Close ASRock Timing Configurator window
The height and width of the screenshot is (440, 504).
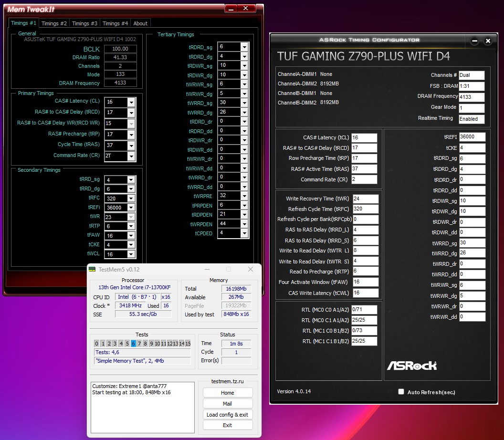[488, 41]
